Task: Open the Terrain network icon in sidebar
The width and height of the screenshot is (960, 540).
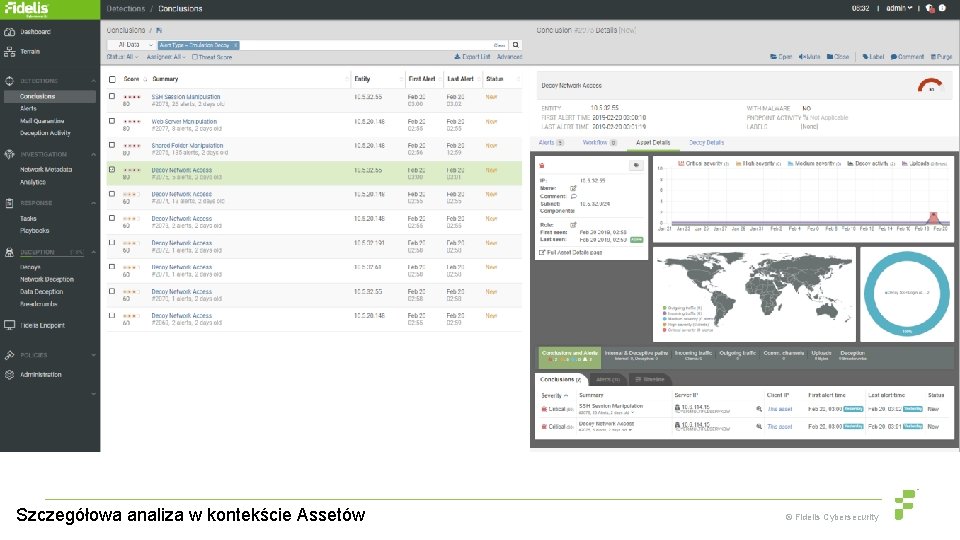Action: pyautogui.click(x=9, y=52)
